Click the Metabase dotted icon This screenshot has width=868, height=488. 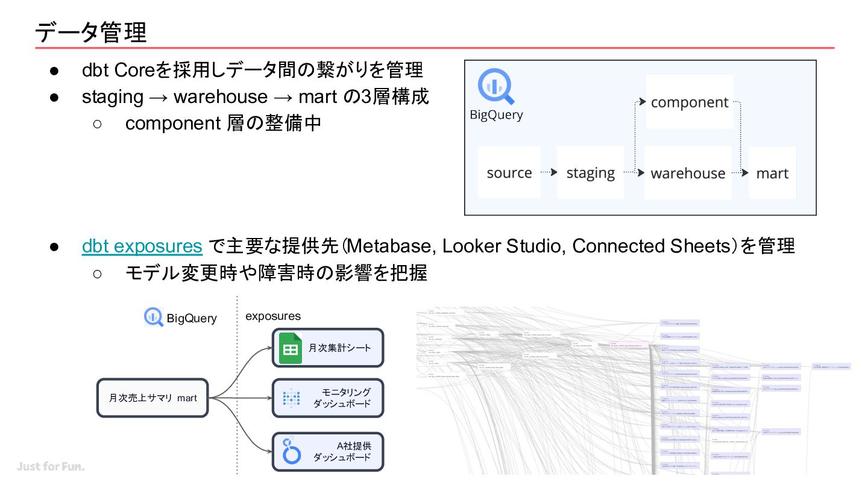pyautogui.click(x=292, y=398)
